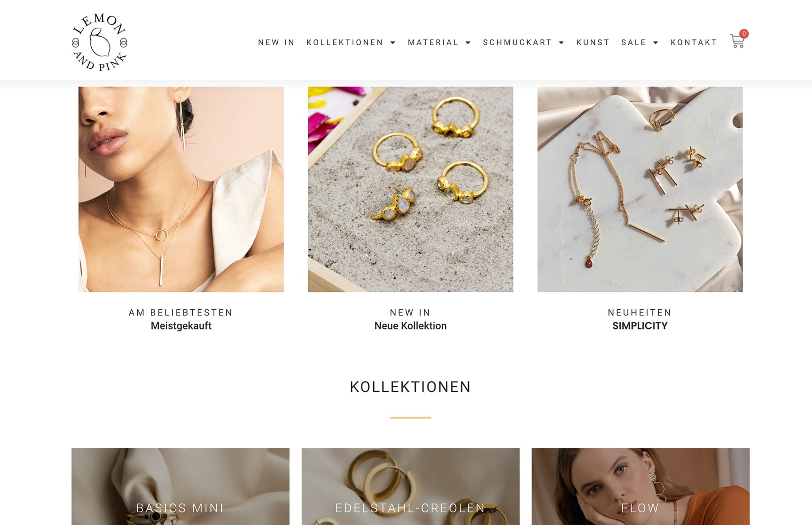Click the red cart item count badge
The height and width of the screenshot is (525, 812).
tap(744, 33)
